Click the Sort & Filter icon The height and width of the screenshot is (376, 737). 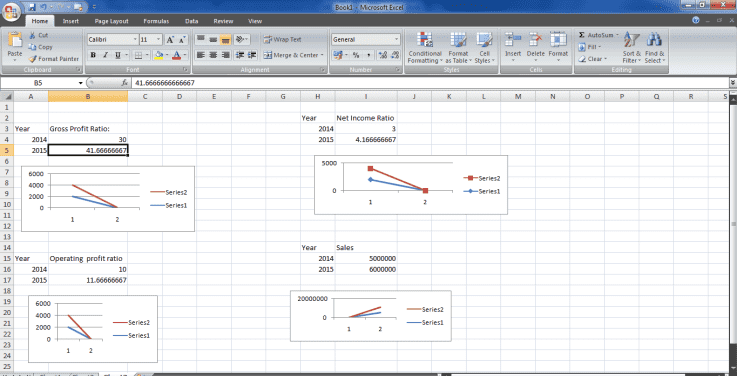pyautogui.click(x=631, y=40)
